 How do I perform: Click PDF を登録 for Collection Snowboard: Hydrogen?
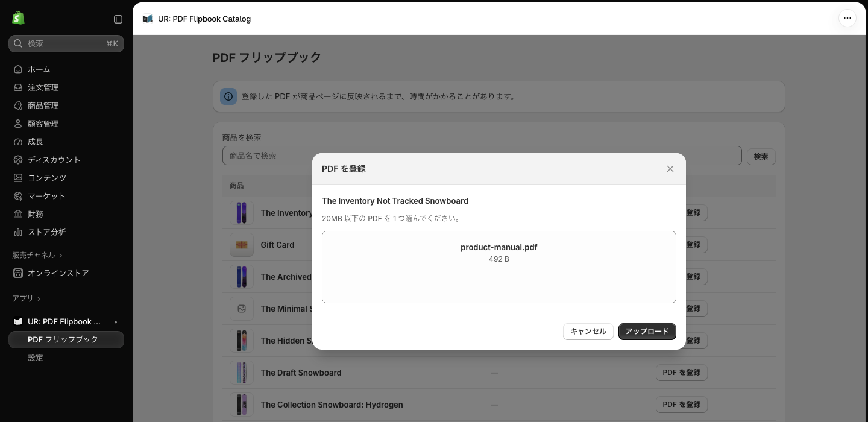pyautogui.click(x=682, y=405)
